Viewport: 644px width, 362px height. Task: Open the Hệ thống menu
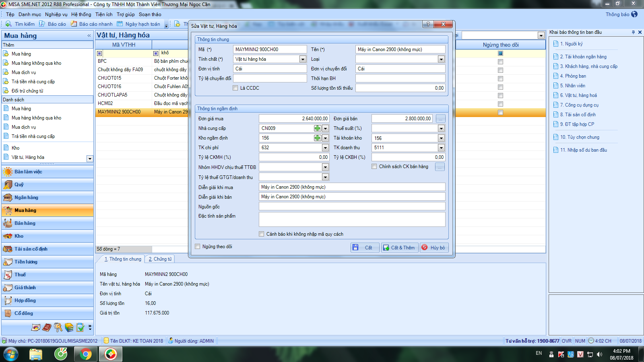pos(81,14)
